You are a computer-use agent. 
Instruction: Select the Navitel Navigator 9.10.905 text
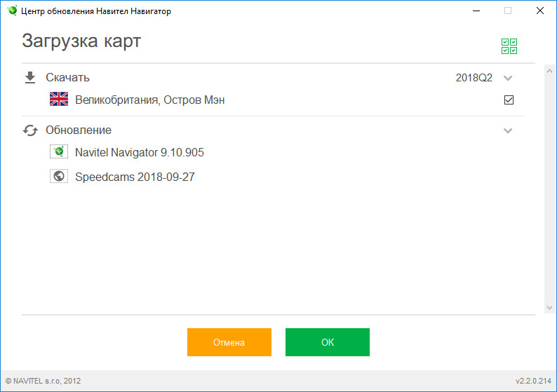[x=140, y=152]
